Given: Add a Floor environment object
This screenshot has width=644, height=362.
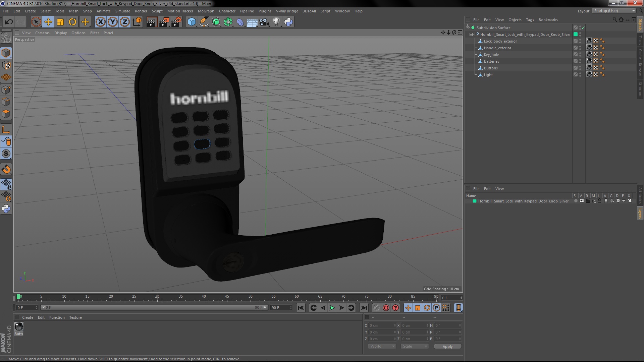Looking at the screenshot, I should (x=252, y=22).
